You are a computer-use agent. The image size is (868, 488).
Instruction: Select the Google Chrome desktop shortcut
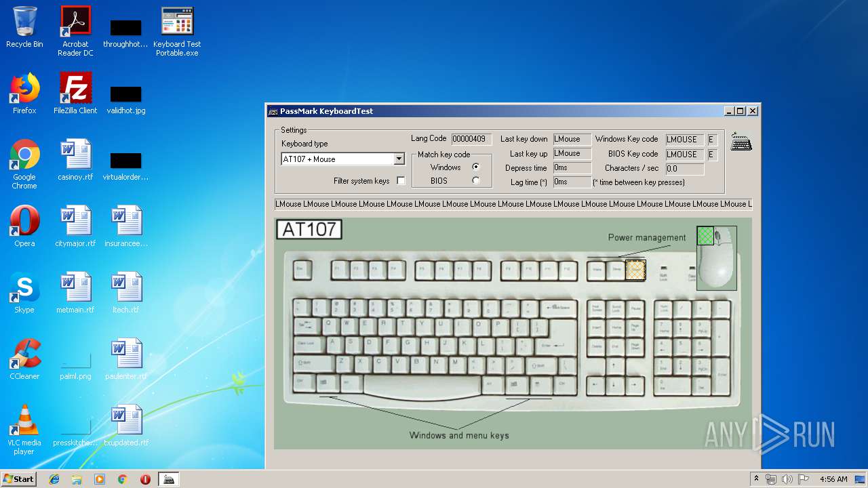coord(24,164)
